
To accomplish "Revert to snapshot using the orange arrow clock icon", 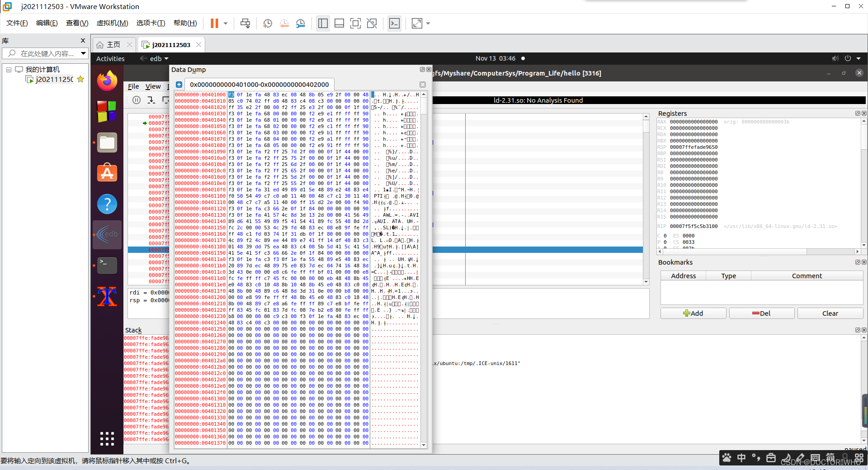I will (x=284, y=24).
